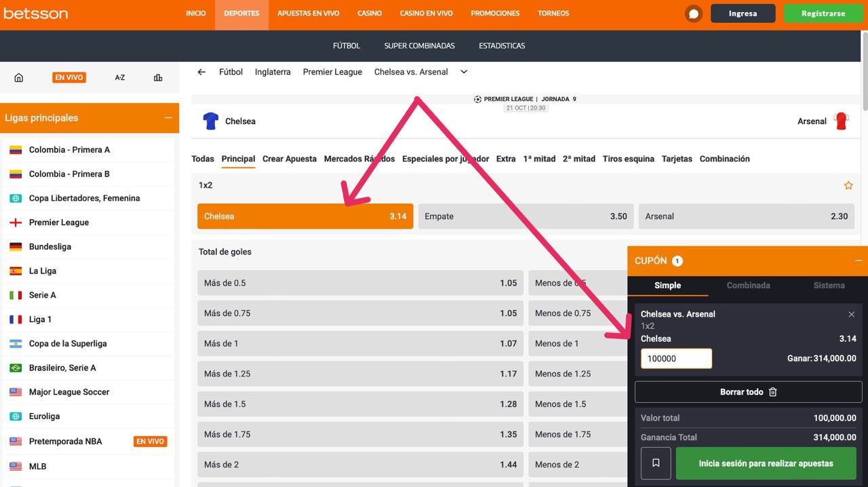Click the back arrow beside Fútbol
The image size is (868, 487).
pyautogui.click(x=201, y=72)
